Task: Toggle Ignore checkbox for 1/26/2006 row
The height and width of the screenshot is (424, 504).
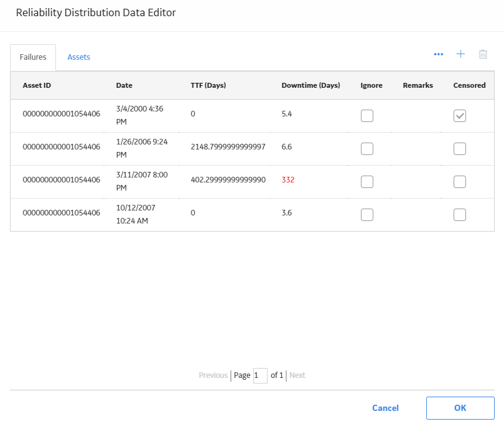Action: click(366, 149)
